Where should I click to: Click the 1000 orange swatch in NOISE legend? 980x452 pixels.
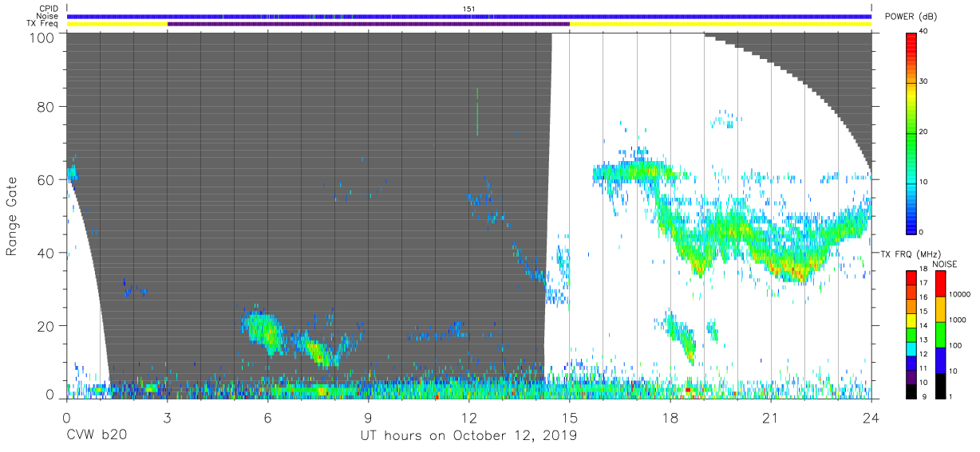coord(940,309)
